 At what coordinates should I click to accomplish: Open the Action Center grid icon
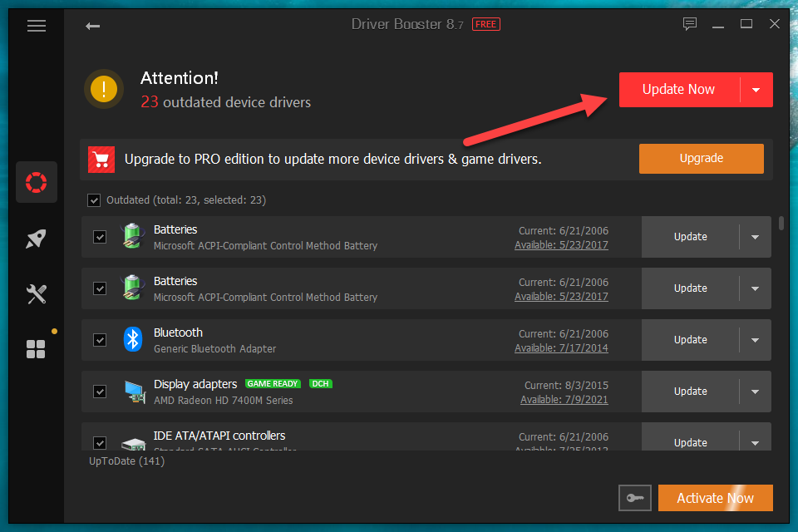(x=36, y=349)
